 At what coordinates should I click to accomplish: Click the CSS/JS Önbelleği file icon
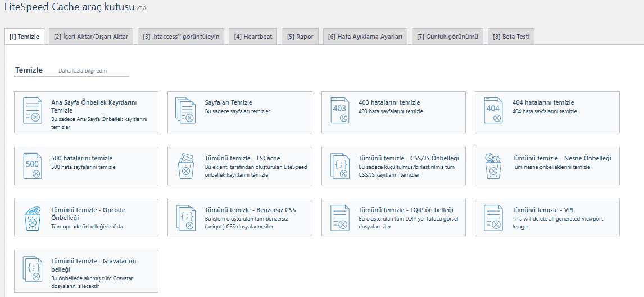tap(339, 166)
